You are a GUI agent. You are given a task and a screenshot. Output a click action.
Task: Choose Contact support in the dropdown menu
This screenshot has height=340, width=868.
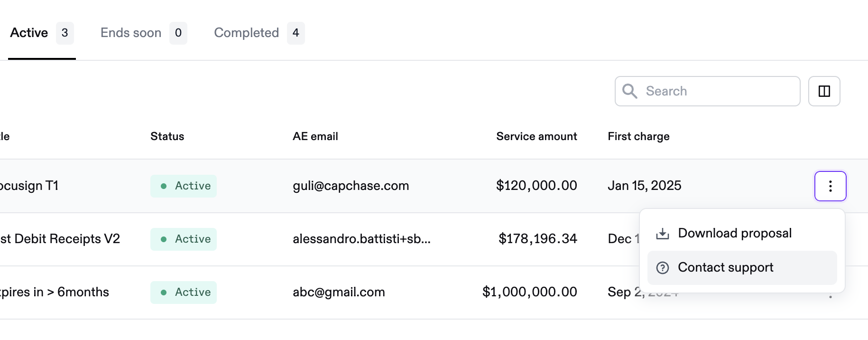742,268
